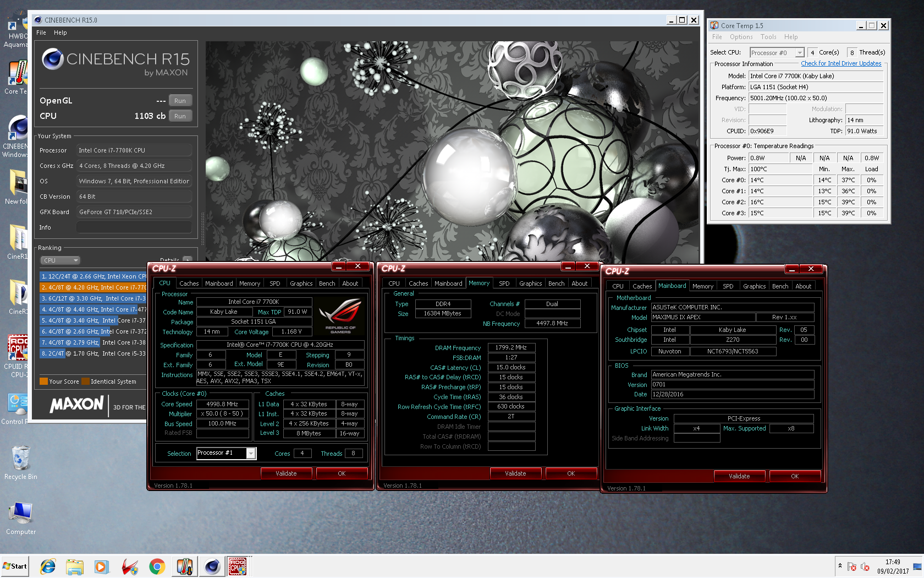This screenshot has width=924, height=578.
Task: Click Cinebench panel splitter handle
Action: (202, 228)
